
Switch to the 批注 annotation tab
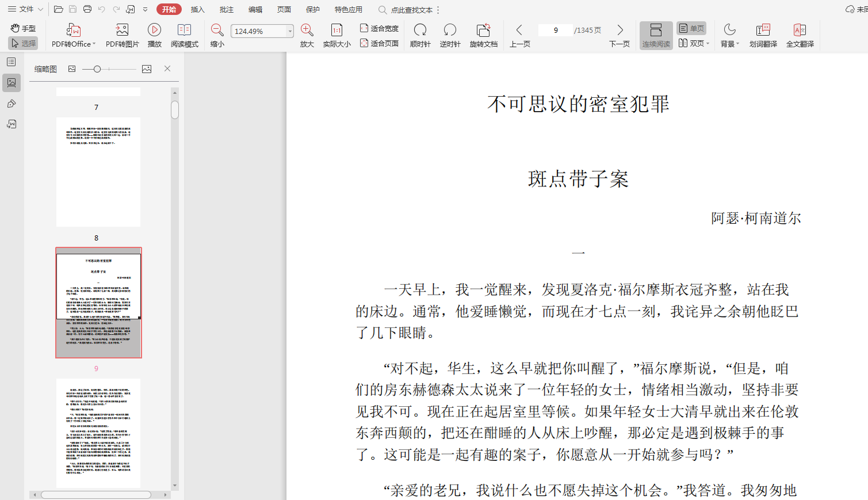[227, 9]
